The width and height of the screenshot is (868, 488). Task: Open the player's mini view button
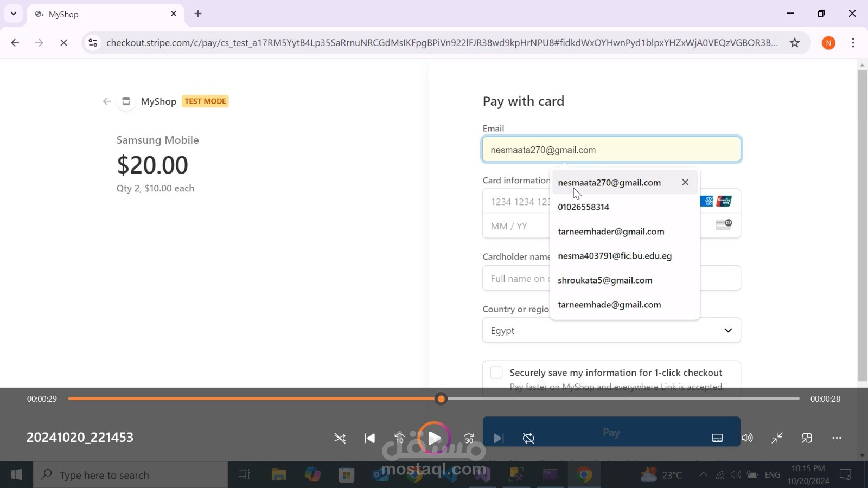(x=807, y=438)
